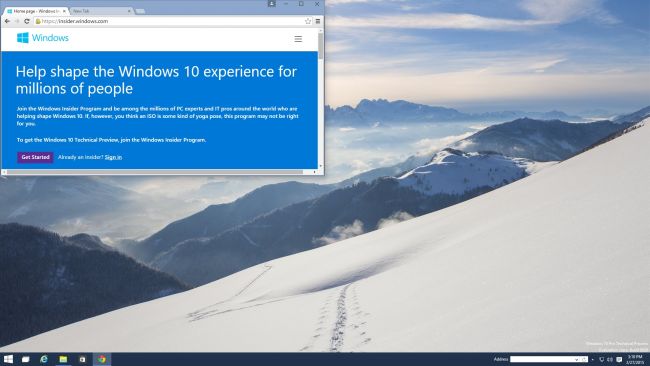Go back using the browser back arrow

(7, 21)
